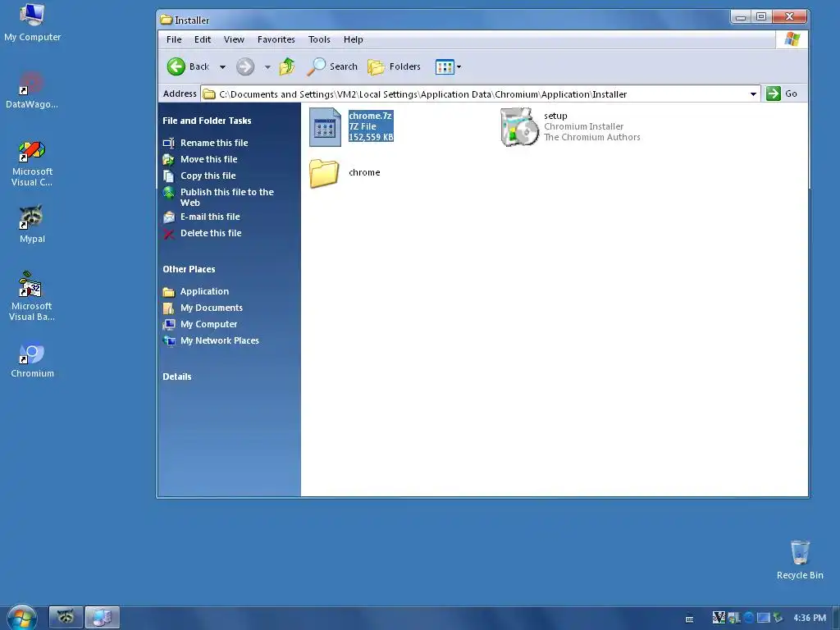Click the Delete this file link

tap(211, 234)
